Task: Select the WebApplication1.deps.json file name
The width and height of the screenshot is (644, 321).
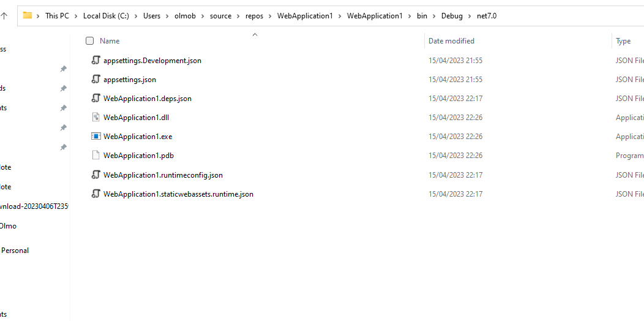Action: click(148, 99)
